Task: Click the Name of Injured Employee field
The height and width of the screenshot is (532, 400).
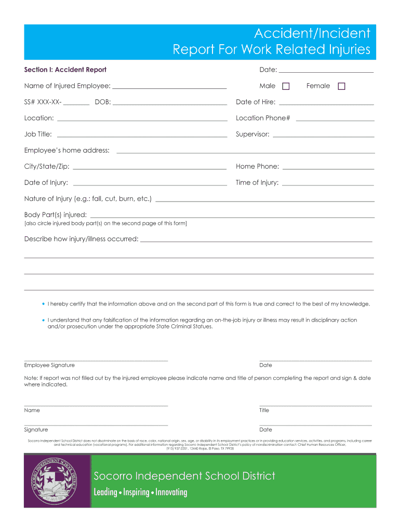Action: 169,86
